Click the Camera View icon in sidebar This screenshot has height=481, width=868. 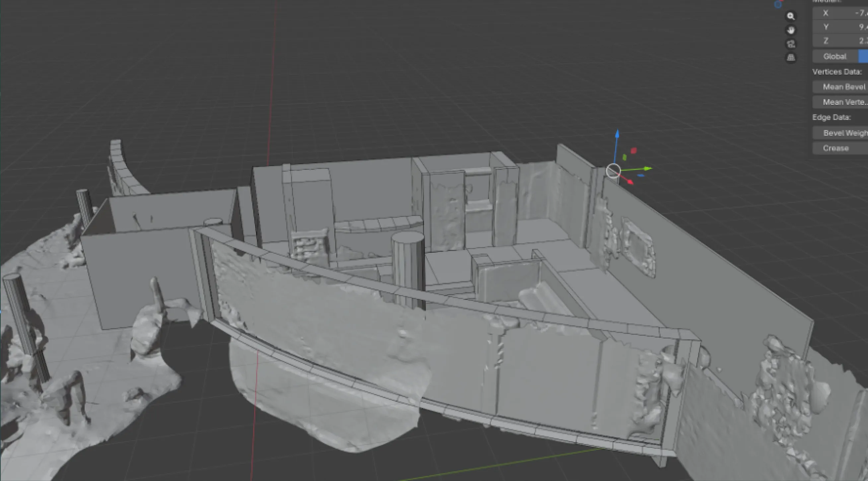[x=791, y=44]
